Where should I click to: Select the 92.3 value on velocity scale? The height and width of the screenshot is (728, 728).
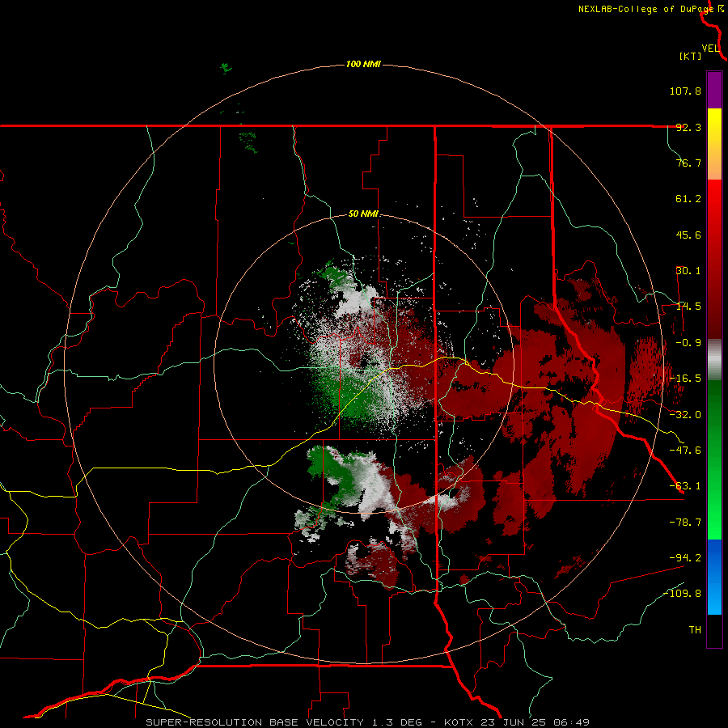pyautogui.click(x=688, y=127)
